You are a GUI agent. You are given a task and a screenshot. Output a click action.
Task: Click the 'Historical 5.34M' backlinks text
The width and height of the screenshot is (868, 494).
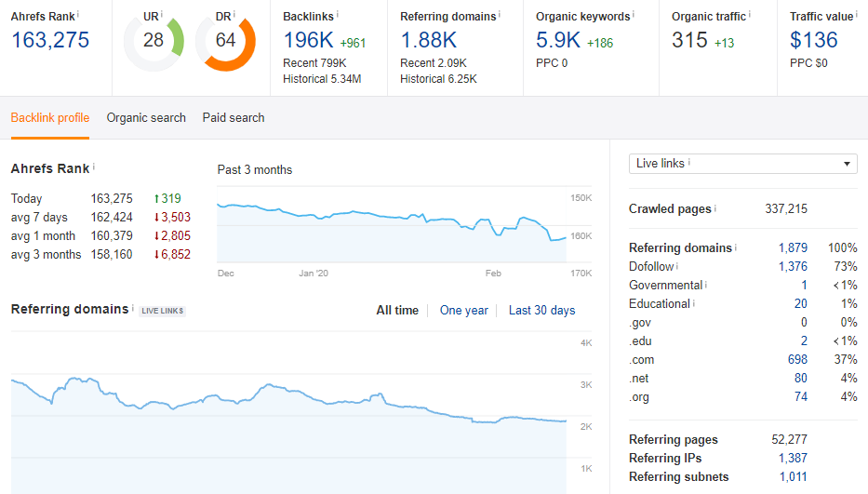coord(322,79)
